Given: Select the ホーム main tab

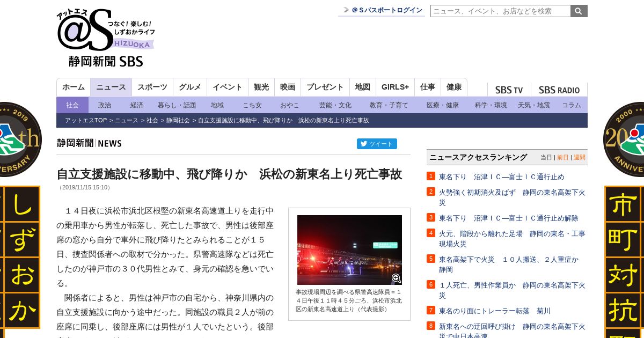Looking at the screenshot, I should coord(74,87).
